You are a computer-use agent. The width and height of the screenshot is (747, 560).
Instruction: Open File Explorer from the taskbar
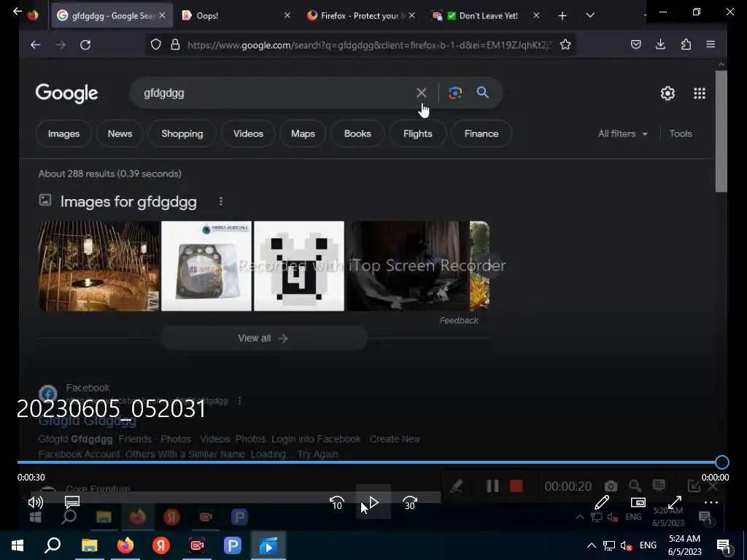tap(89, 545)
